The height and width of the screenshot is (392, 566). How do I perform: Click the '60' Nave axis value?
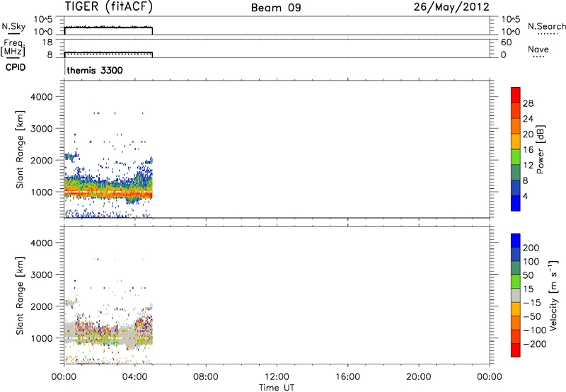point(507,42)
